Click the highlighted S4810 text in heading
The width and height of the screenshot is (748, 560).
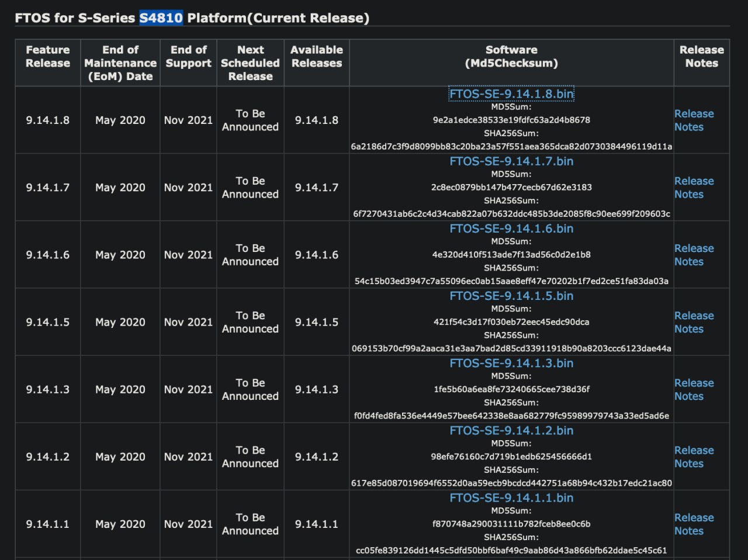coord(161,18)
